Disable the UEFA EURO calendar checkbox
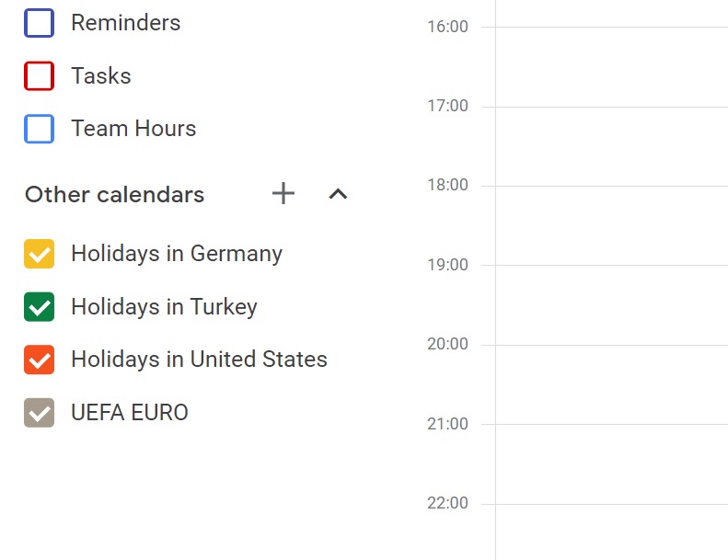 [x=39, y=413]
